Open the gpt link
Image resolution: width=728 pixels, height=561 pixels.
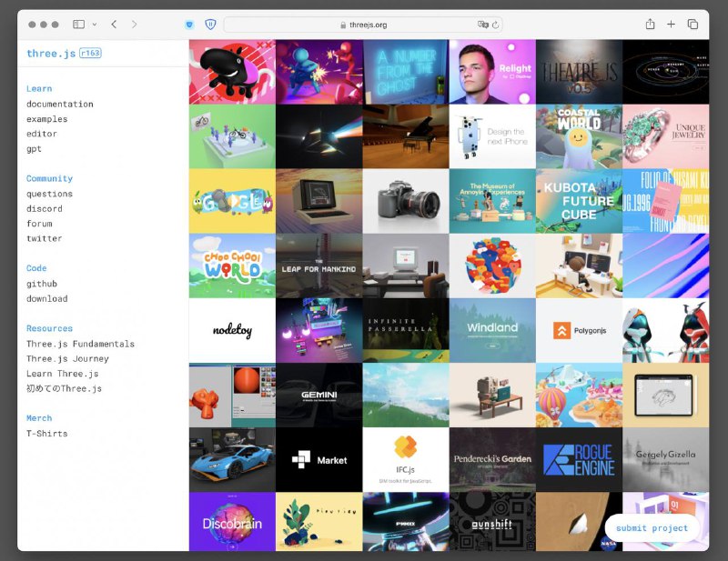(x=34, y=149)
